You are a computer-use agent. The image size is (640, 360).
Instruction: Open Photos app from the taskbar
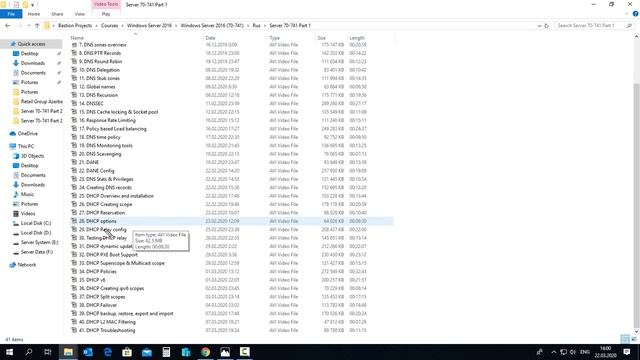(225, 352)
